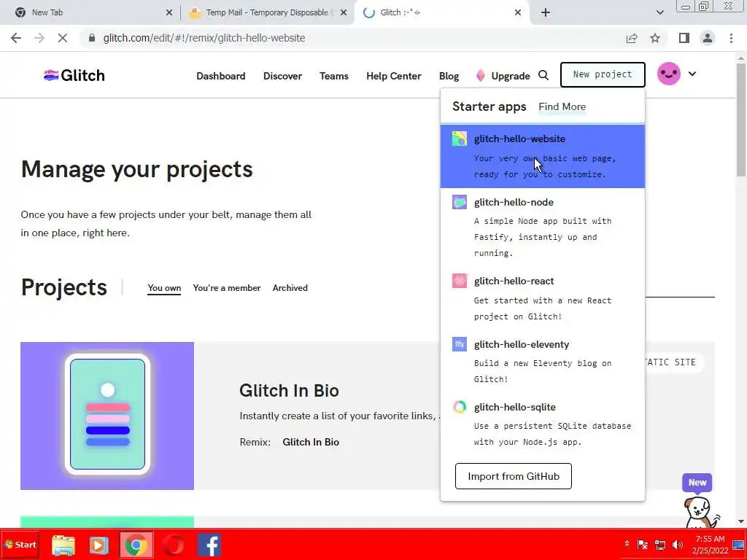Bookmark this page with star icon

[x=655, y=38]
